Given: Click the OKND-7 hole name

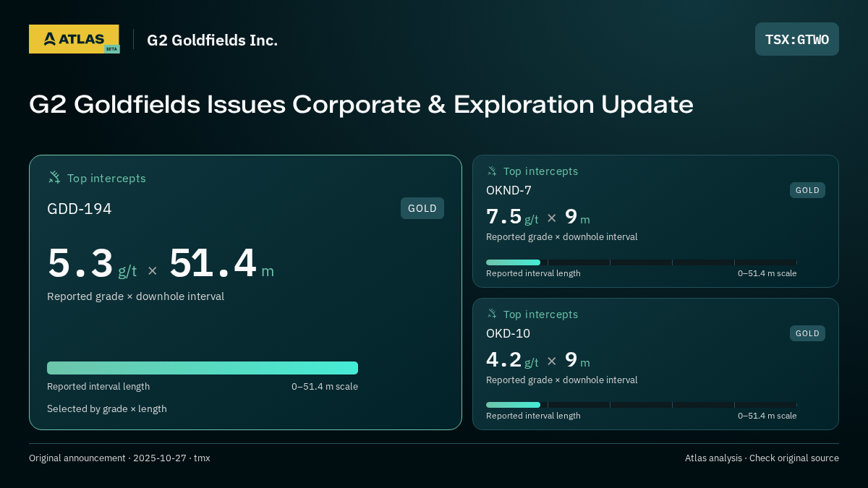Looking at the screenshot, I should click(x=509, y=191).
